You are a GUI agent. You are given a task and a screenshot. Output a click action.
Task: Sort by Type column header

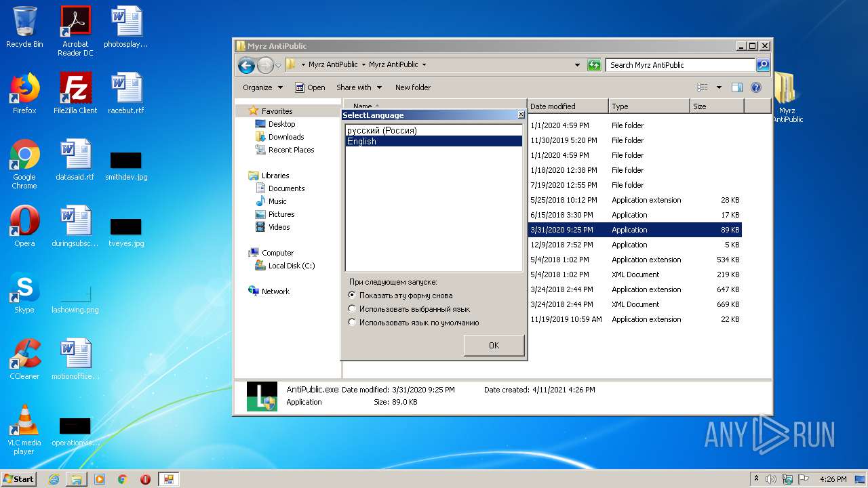click(649, 106)
